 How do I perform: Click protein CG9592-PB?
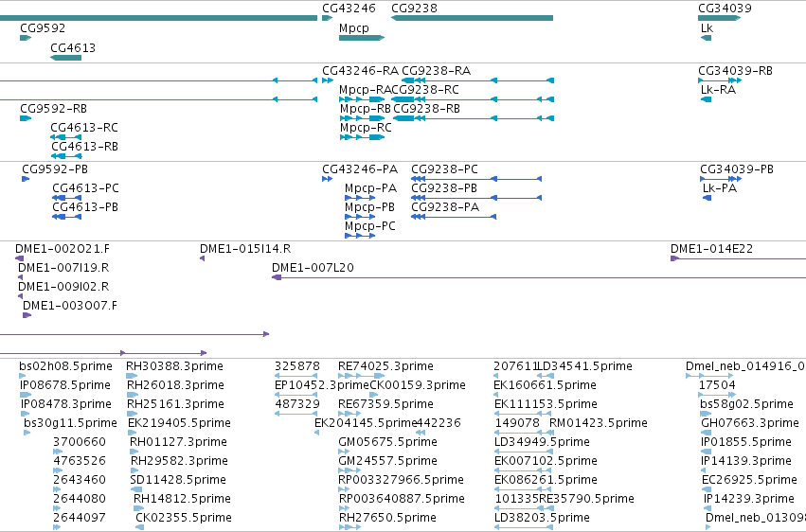55,169
